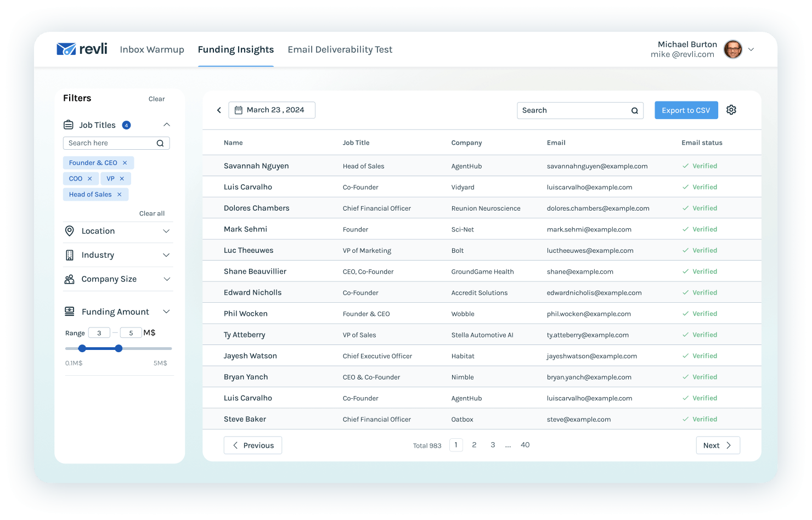Open the table settings gear icon

point(731,110)
